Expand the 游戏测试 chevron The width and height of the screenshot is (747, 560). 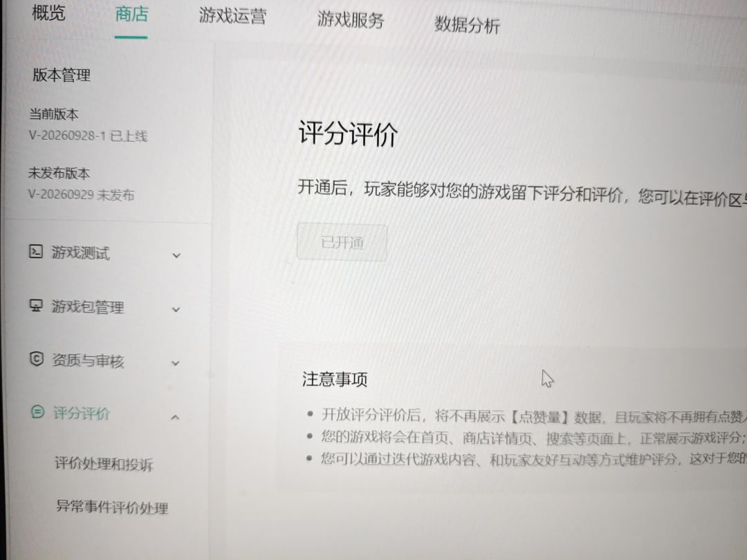click(176, 255)
